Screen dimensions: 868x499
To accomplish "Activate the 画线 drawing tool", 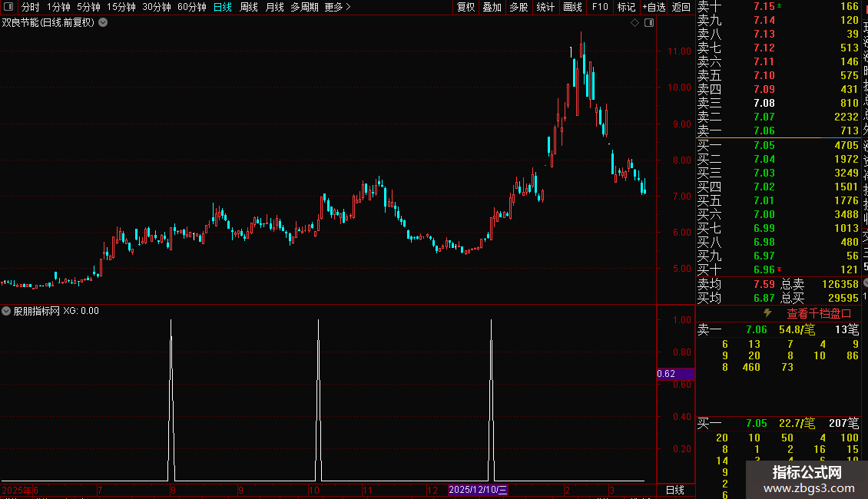I will [x=572, y=7].
